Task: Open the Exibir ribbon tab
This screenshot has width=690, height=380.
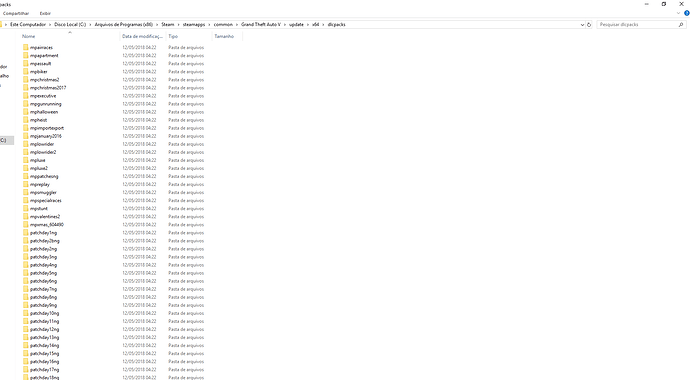Action: 45,13
